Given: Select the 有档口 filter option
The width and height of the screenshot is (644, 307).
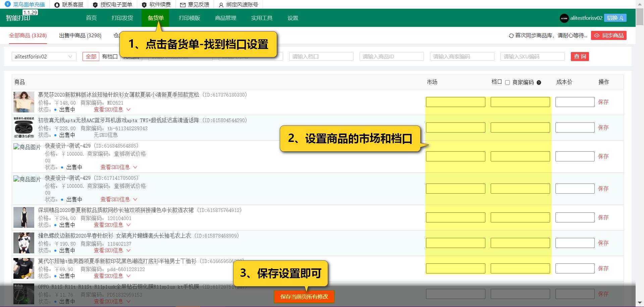Looking at the screenshot, I should pos(110,56).
